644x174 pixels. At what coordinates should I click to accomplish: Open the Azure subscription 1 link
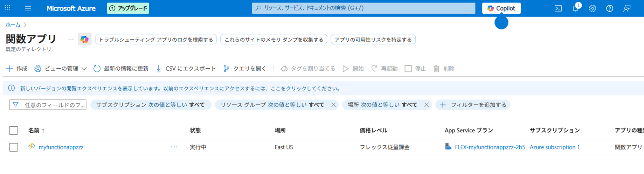555,147
